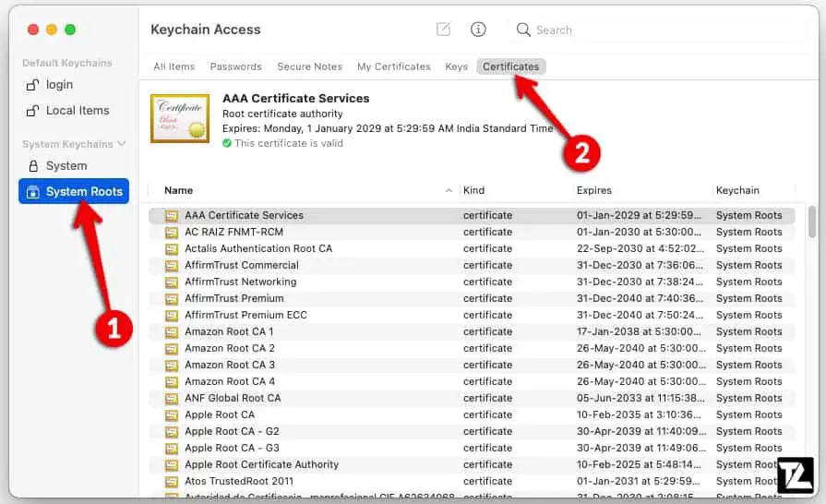826x504 pixels.
Task: Click the Atos TrustedRoot 2011 icon
Action: 172,482
